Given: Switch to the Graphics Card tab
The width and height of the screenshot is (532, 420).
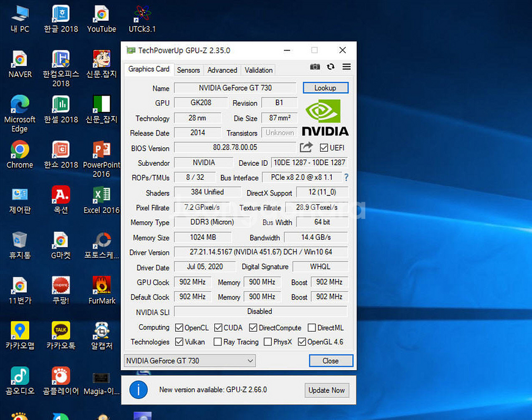Looking at the screenshot, I should [149, 69].
